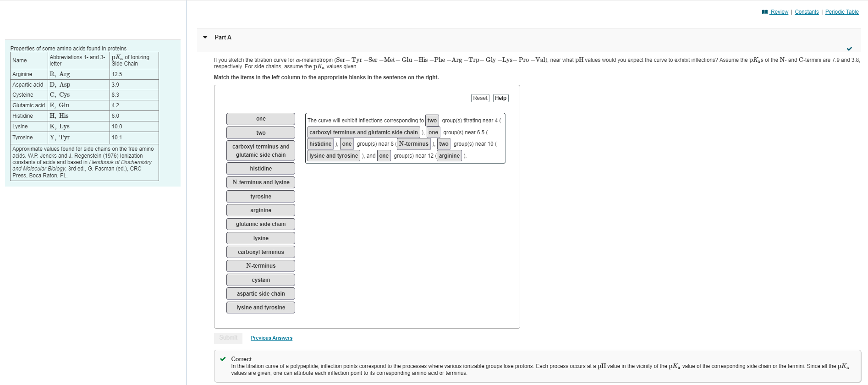Pick the 'aspartic side chain' tile
This screenshot has width=868, height=385.
(261, 294)
